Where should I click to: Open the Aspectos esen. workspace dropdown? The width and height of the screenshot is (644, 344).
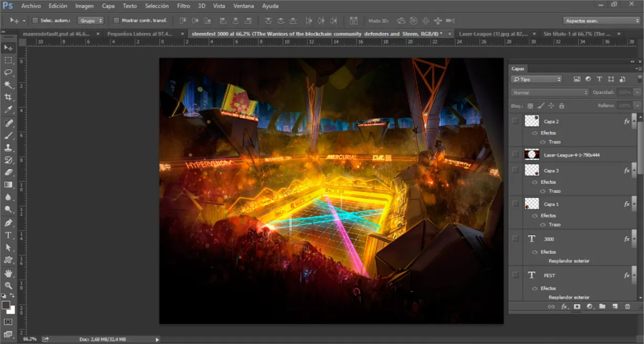click(602, 20)
